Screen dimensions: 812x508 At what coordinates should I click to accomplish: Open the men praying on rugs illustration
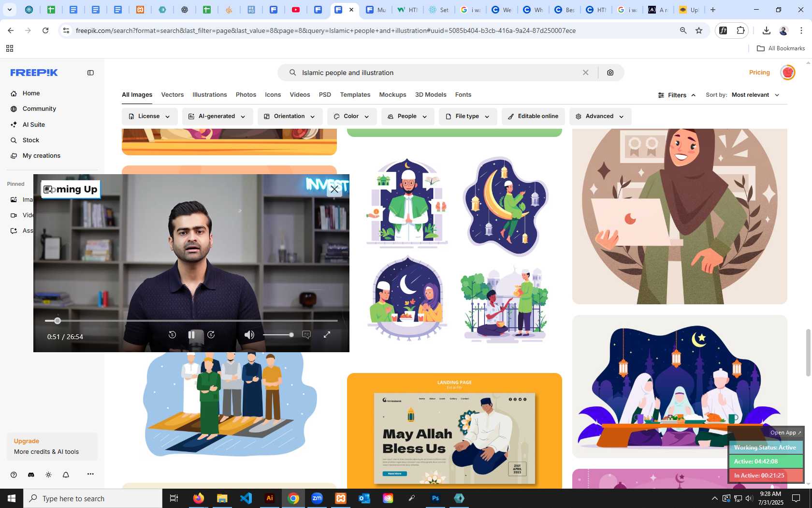(230, 404)
